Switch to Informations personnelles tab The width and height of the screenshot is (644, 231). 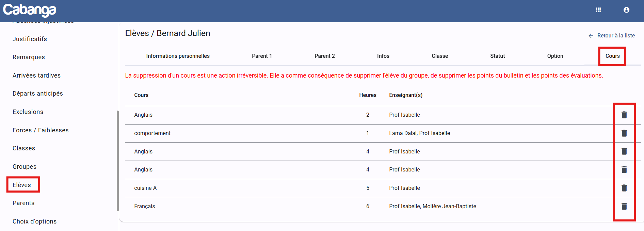(x=178, y=56)
